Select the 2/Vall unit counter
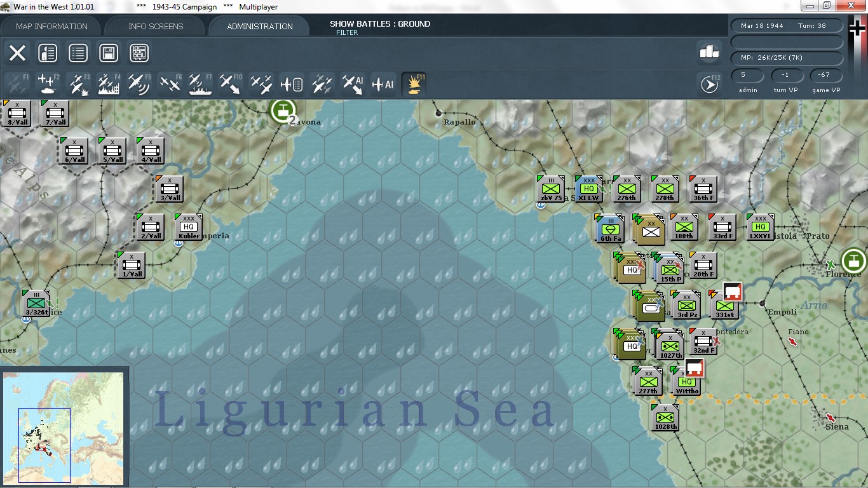This screenshot has width=868, height=488. click(151, 227)
